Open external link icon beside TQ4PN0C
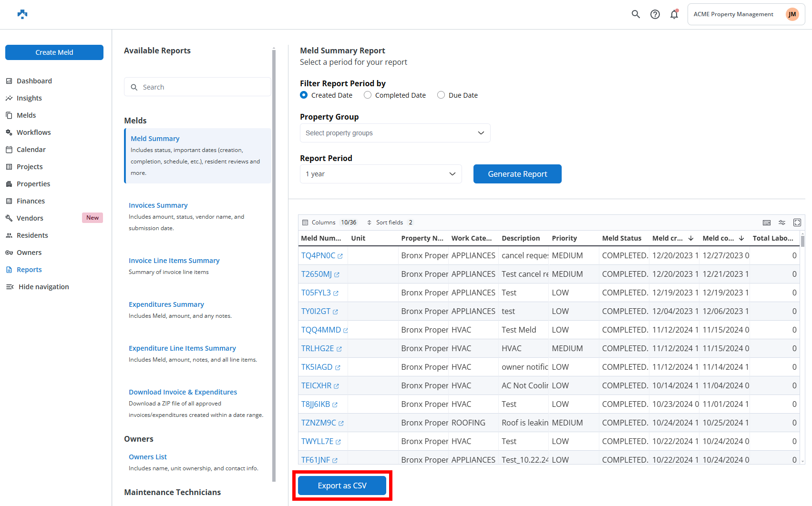812x506 pixels. [340, 256]
